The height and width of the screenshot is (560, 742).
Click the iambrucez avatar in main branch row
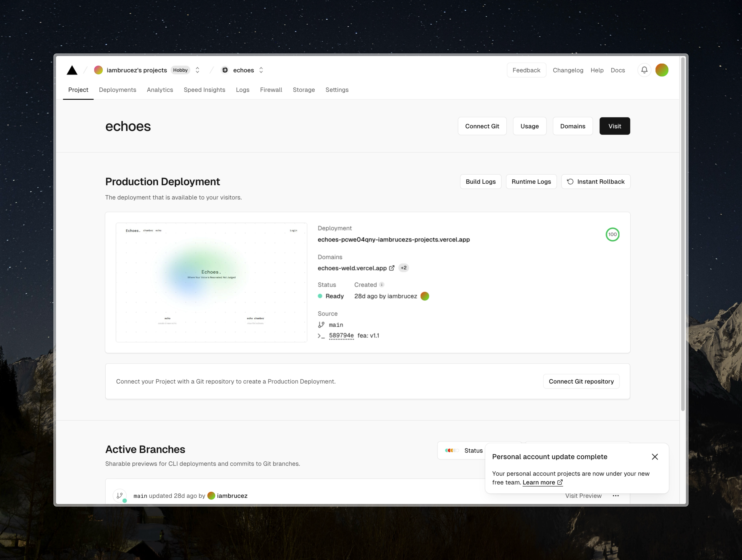(x=211, y=496)
